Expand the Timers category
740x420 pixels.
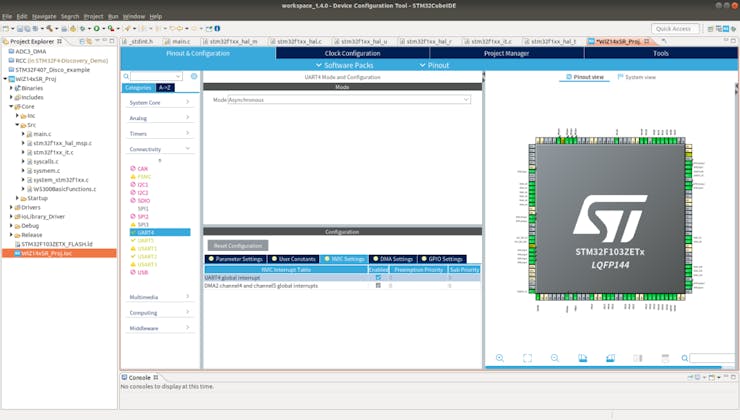point(160,134)
